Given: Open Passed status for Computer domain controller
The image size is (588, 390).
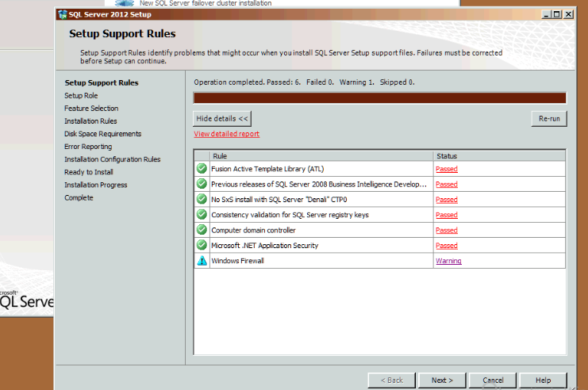Looking at the screenshot, I should 446,231.
